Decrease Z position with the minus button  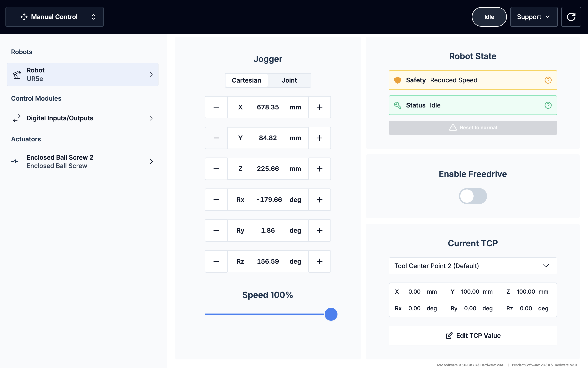pyautogui.click(x=216, y=169)
